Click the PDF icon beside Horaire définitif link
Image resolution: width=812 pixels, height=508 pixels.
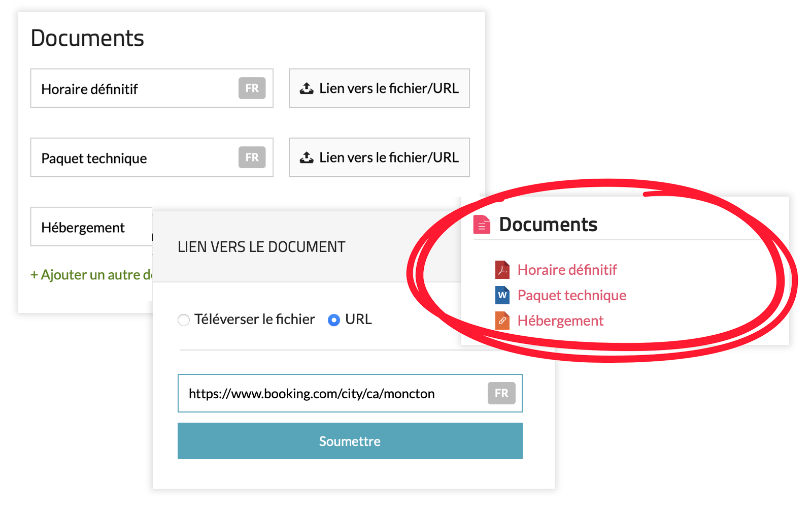pyautogui.click(x=502, y=269)
